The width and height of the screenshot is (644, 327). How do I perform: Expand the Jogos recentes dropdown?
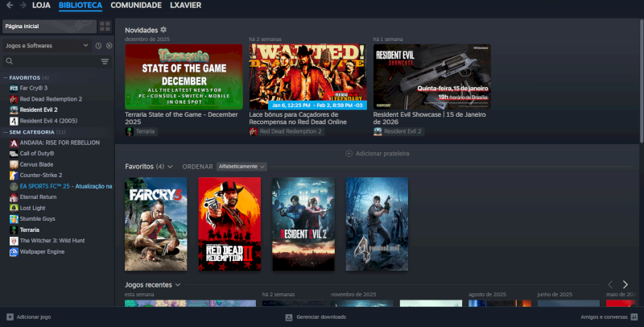pyautogui.click(x=177, y=285)
